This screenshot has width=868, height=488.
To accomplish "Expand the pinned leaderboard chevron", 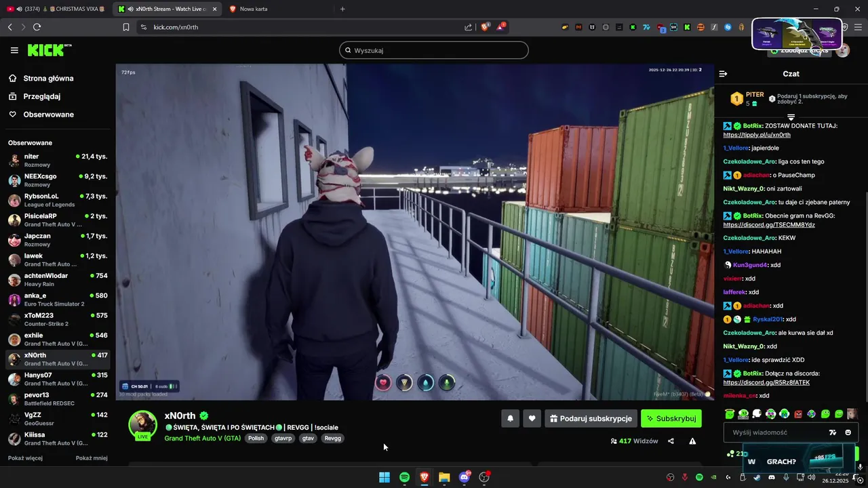I will pyautogui.click(x=791, y=117).
